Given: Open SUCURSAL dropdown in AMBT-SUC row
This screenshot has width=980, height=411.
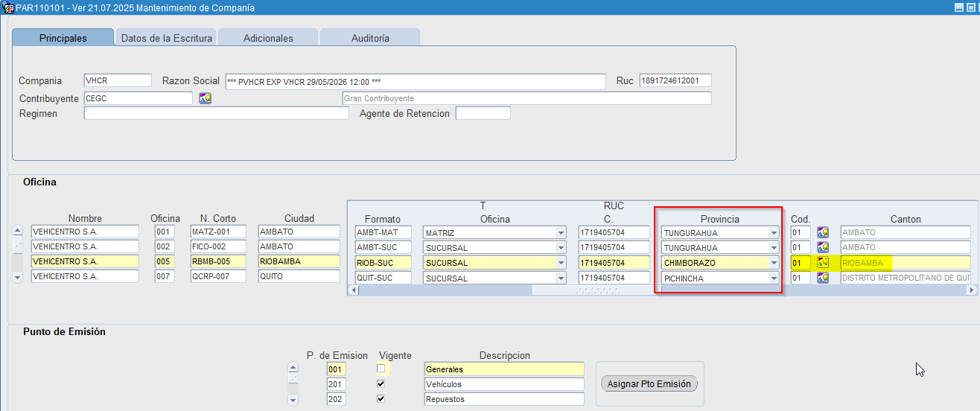Looking at the screenshot, I should [560, 248].
